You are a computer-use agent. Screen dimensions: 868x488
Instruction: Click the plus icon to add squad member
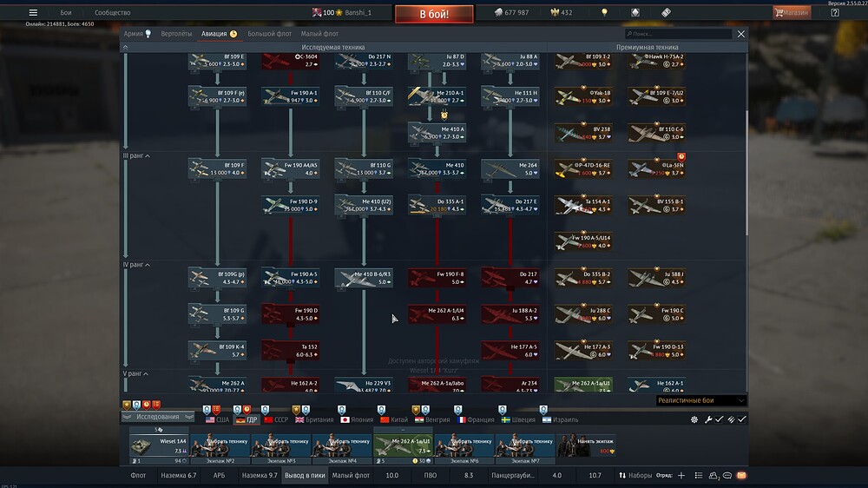681,476
